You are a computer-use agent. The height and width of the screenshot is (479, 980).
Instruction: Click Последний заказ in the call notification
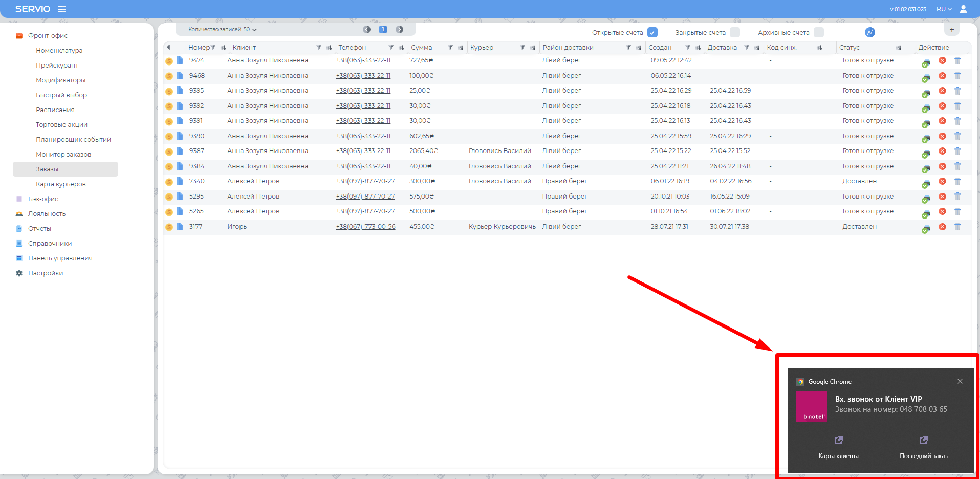(923, 447)
